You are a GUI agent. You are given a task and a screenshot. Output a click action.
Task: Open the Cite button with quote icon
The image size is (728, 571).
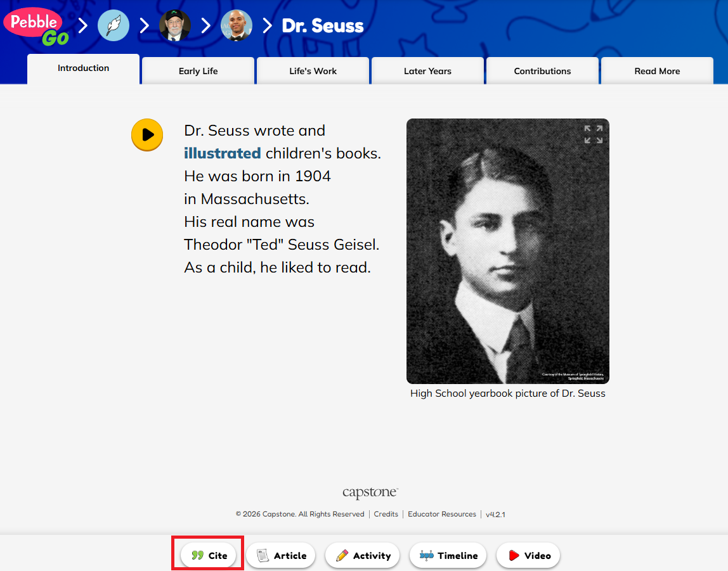[x=209, y=555]
